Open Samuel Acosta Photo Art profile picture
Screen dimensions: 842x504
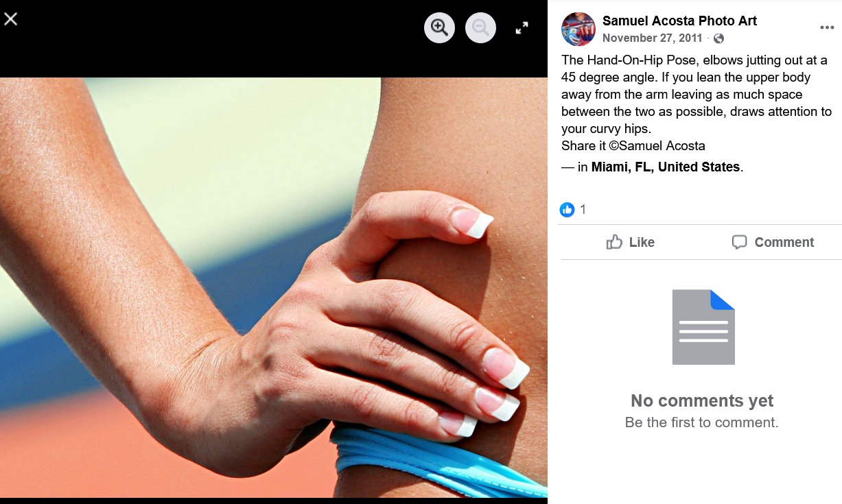tap(578, 29)
